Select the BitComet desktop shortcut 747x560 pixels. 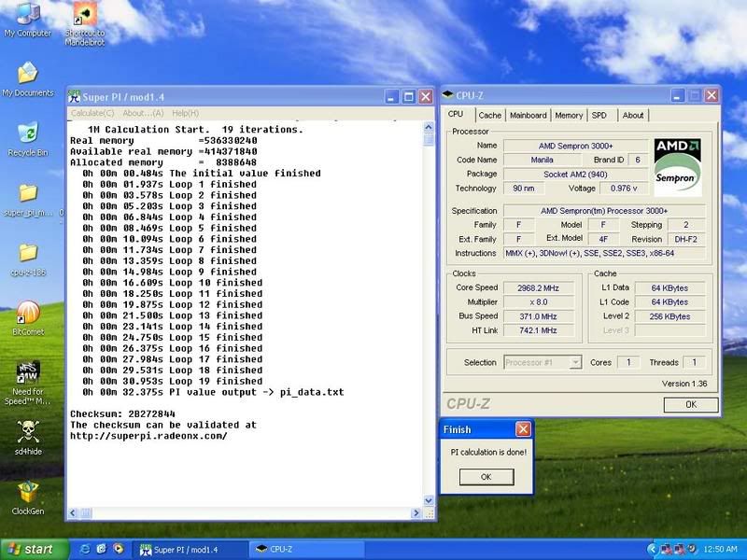pyautogui.click(x=28, y=318)
